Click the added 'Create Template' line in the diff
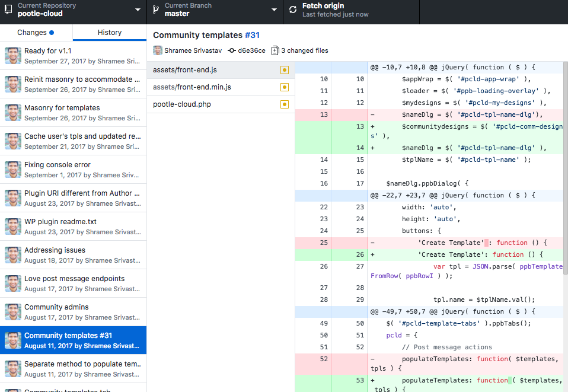The height and width of the screenshot is (392, 568). (429, 254)
